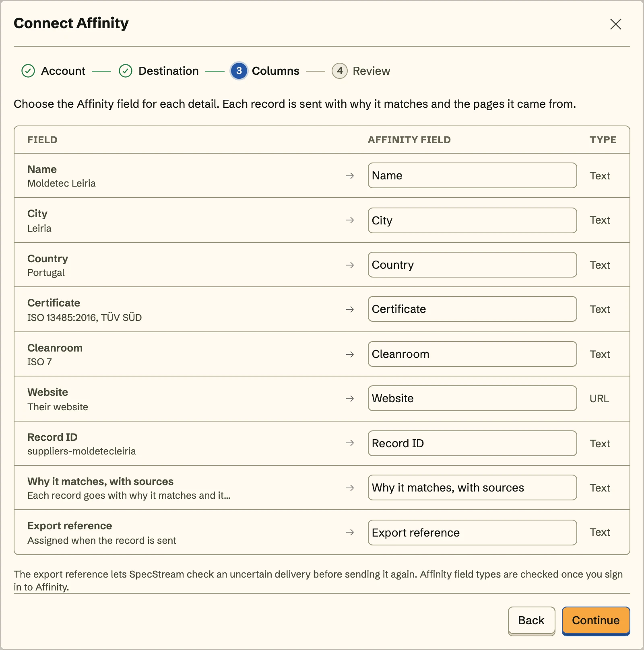This screenshot has width=644, height=650.
Task: Go to the Destination step
Action: point(169,71)
